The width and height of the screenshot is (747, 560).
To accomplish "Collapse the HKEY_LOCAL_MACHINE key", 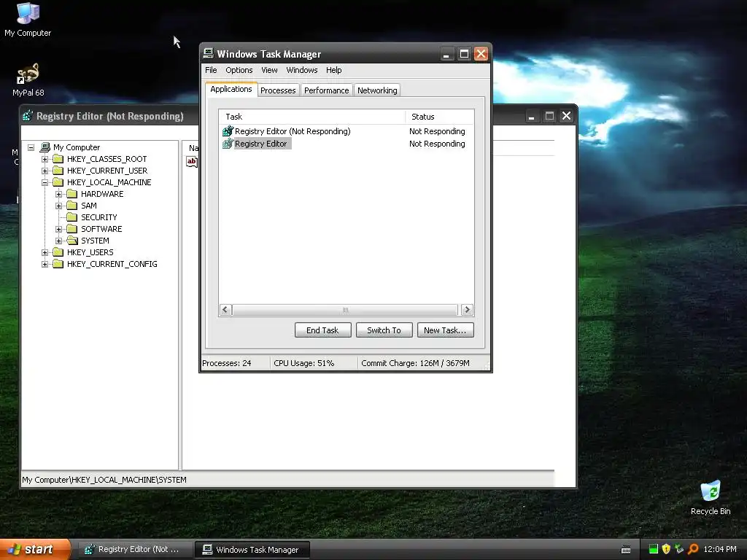I will [44, 182].
